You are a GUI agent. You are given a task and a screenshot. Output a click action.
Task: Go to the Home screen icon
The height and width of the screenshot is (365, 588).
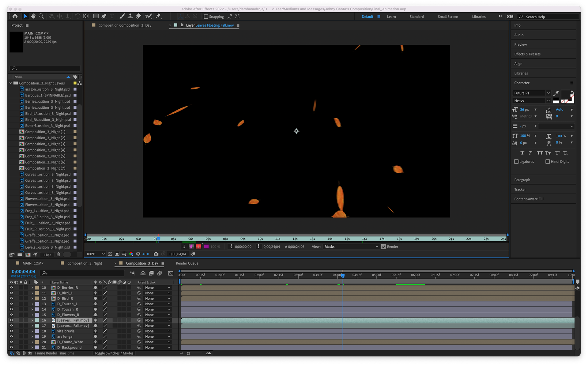tap(15, 16)
